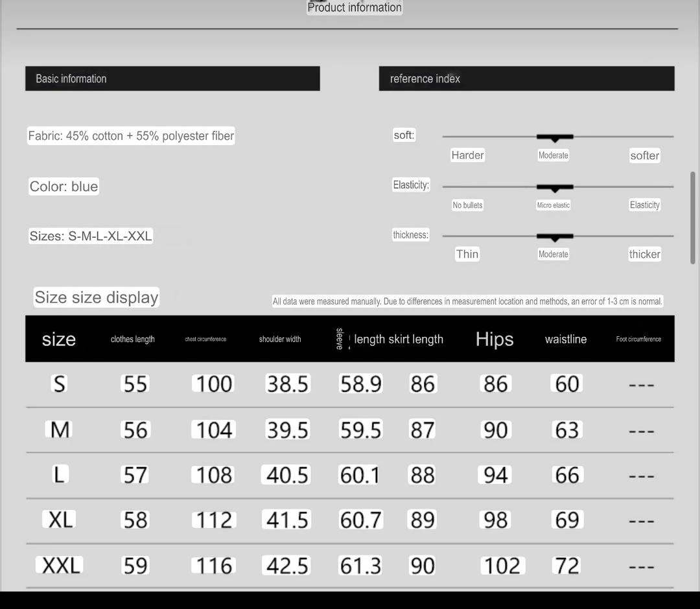The width and height of the screenshot is (700, 609).
Task: Choose the Harder softness label
Action: (x=467, y=155)
